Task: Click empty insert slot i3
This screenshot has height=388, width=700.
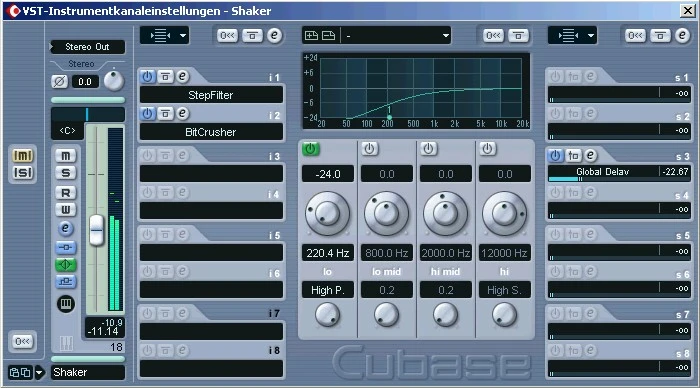Action: 211,174
